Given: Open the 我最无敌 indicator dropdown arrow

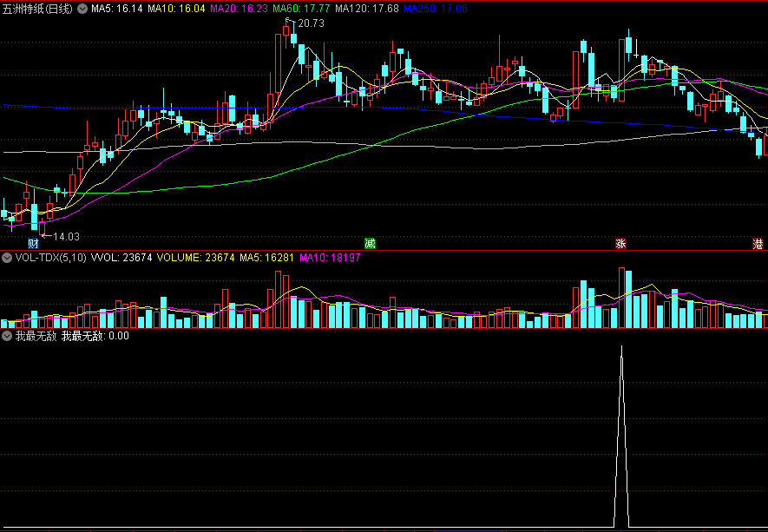Looking at the screenshot, I should pyautogui.click(x=7, y=336).
